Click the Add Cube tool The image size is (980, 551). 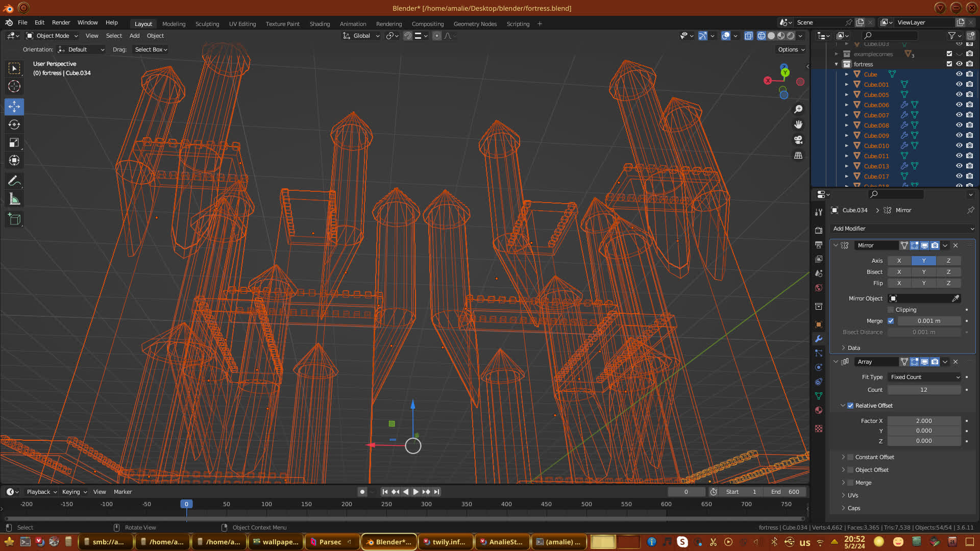pos(14,219)
